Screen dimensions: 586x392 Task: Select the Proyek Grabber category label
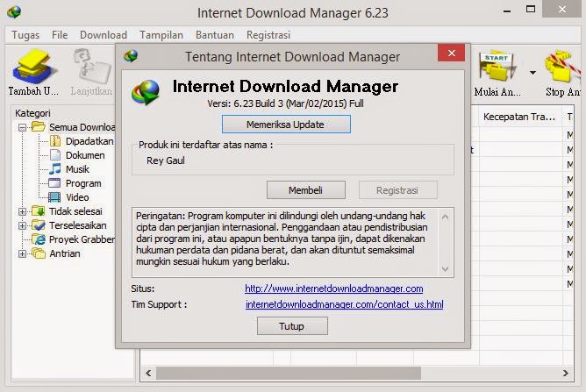click(82, 239)
